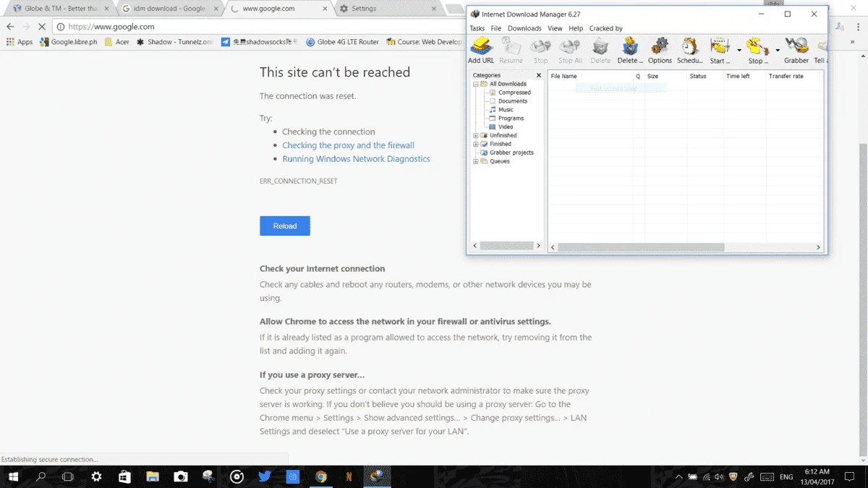Open the Acer bookmark folder

click(x=117, y=42)
